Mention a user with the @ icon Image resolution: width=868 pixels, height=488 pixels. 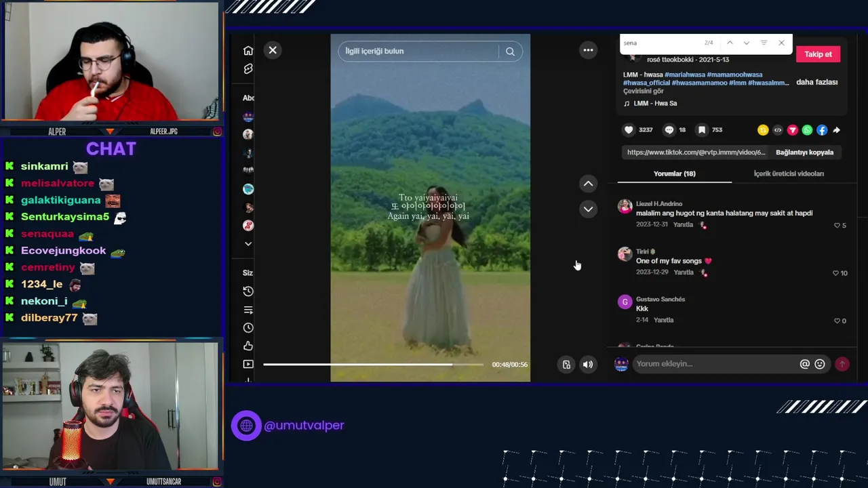point(805,364)
